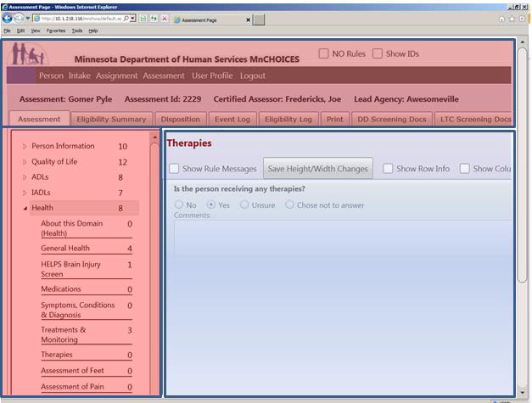Open the address bar autocomplete dropdown

pos(133,19)
